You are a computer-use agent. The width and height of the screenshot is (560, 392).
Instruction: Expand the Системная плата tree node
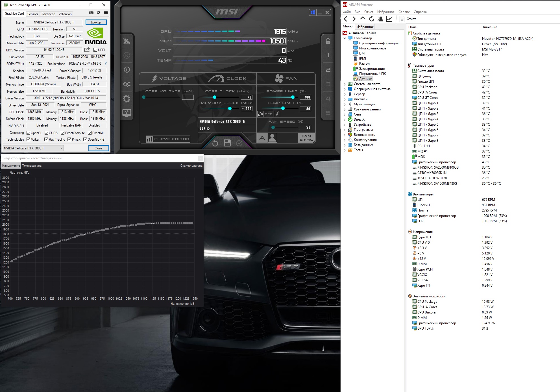pos(345,84)
